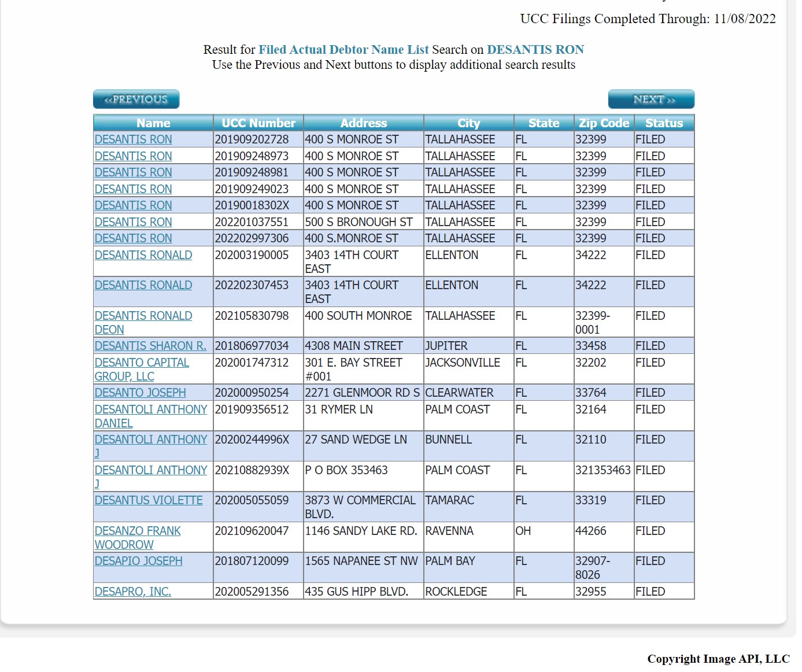Open DESANTIS RON link for UCC 201909248973
This screenshot has height=672, width=802.
[x=133, y=156]
